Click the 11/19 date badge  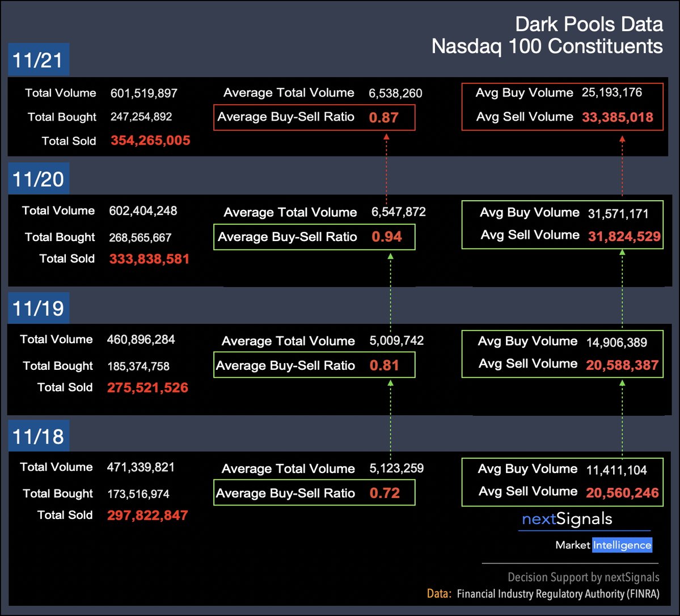pos(38,307)
